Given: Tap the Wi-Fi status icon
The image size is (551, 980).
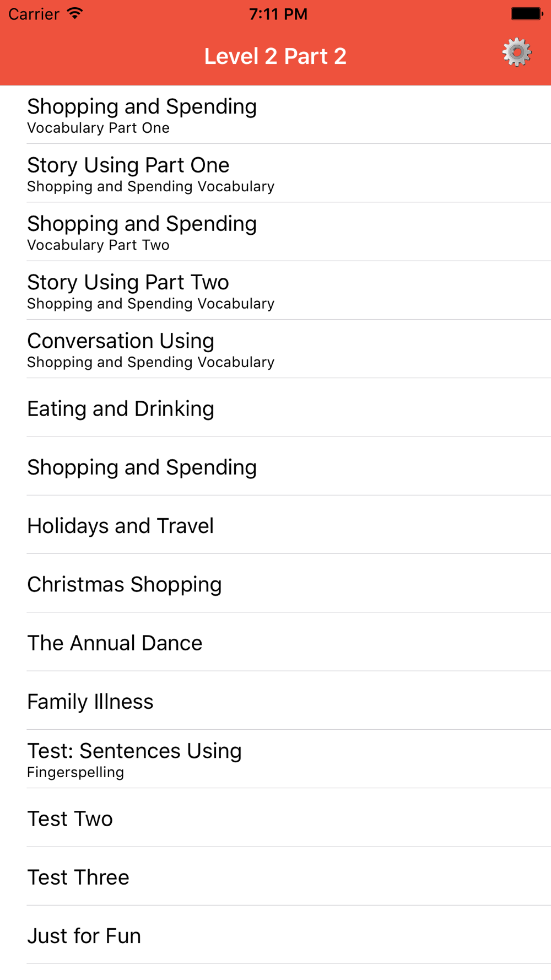Looking at the screenshot, I should (74, 14).
